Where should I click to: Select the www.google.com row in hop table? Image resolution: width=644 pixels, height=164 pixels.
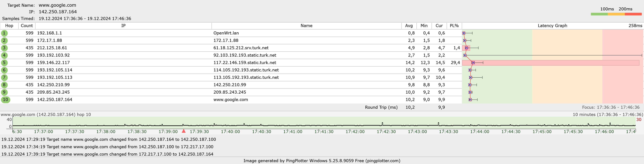[231, 100]
